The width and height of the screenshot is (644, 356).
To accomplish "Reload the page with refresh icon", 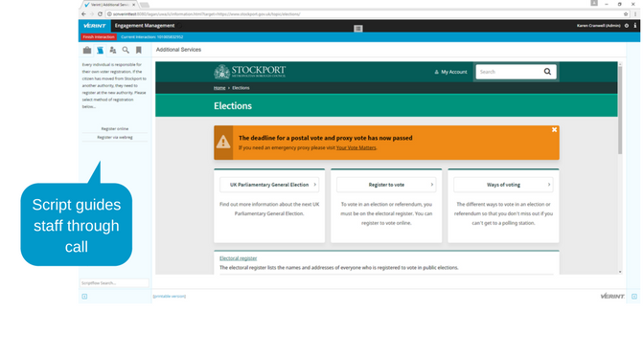I will click(x=100, y=14).
